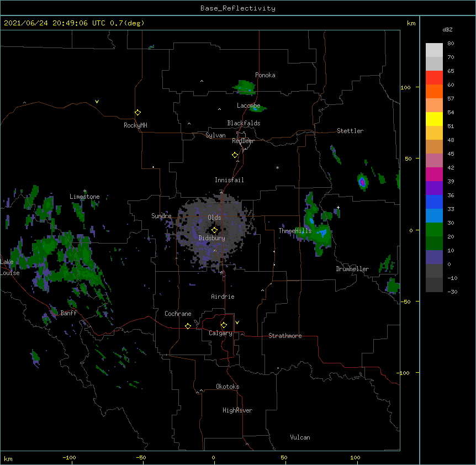Click the timestamp 2021/06/24 20:49:06 UTC

(55, 23)
